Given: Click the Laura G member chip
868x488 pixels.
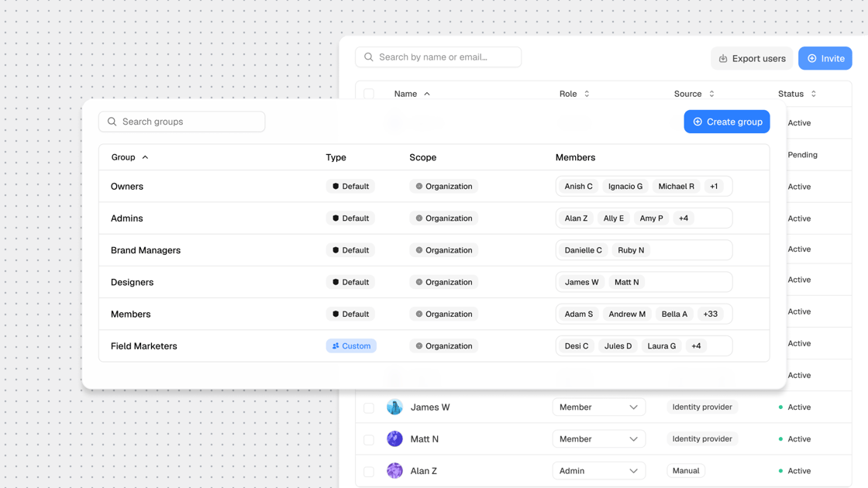Looking at the screenshot, I should (x=662, y=345).
